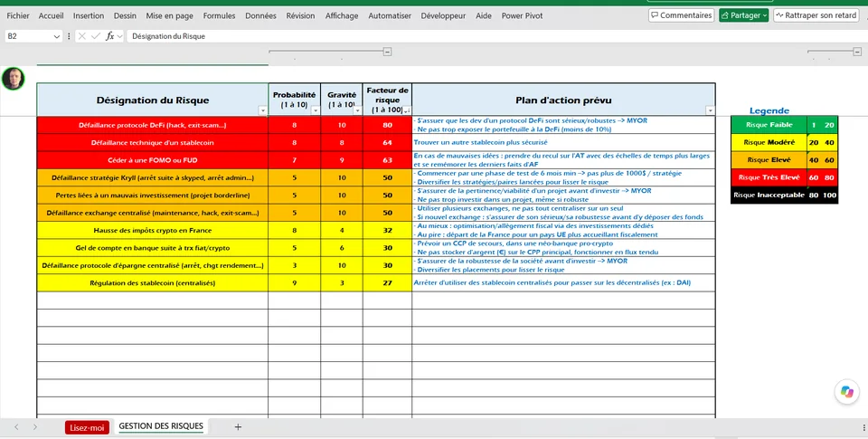
Task: Open the Plan d'action prévu filter dropdown
Action: [x=711, y=110]
